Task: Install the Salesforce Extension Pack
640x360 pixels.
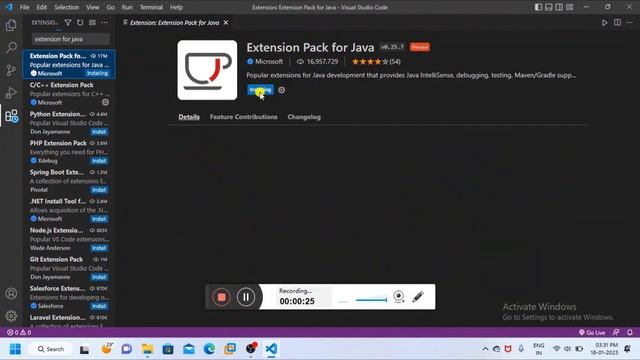Action: (x=99, y=306)
